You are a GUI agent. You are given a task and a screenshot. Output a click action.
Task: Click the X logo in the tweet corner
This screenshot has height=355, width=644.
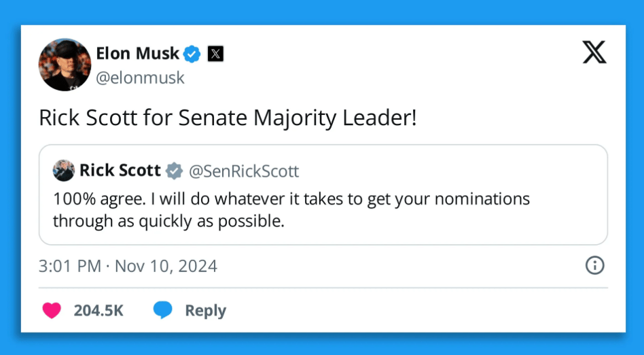coord(594,52)
